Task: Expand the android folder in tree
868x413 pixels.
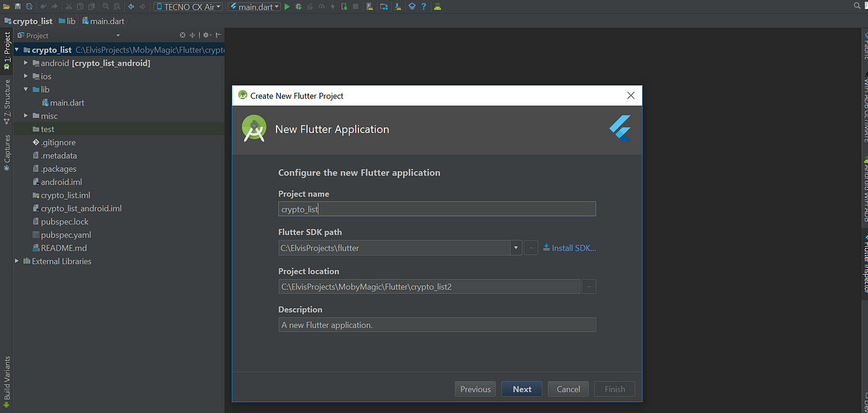Action: [x=26, y=63]
